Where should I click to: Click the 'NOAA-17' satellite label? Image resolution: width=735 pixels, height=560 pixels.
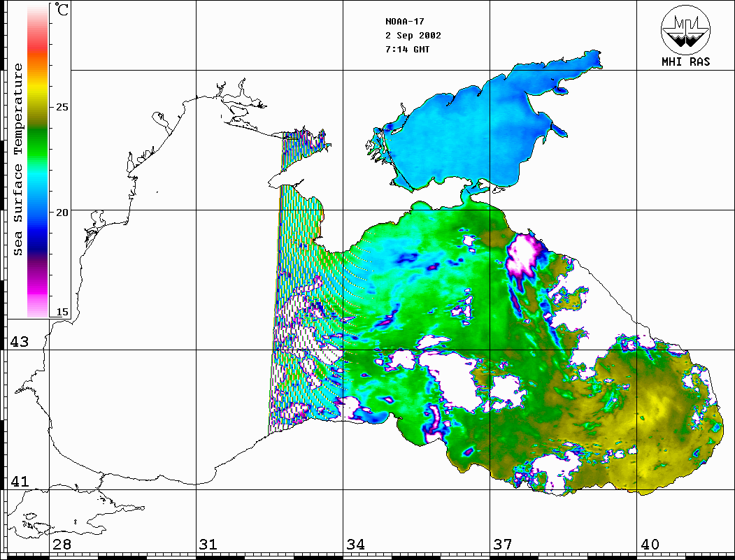tap(404, 22)
